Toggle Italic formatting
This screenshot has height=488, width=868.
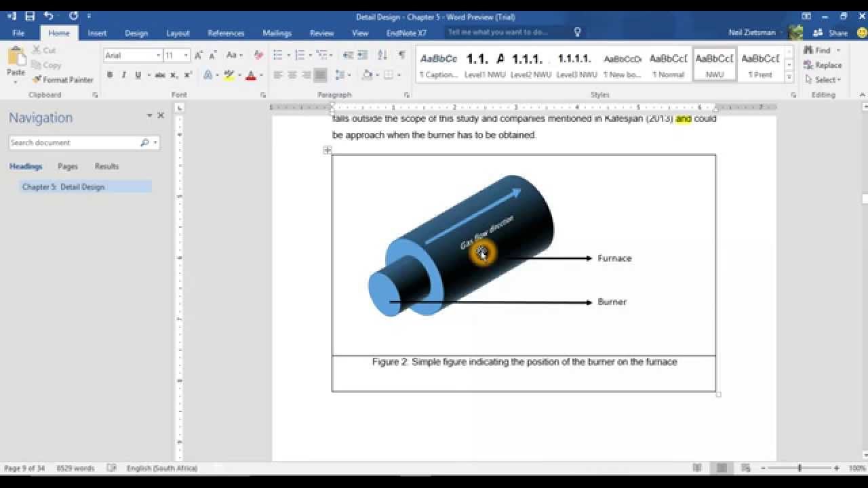pos(123,75)
